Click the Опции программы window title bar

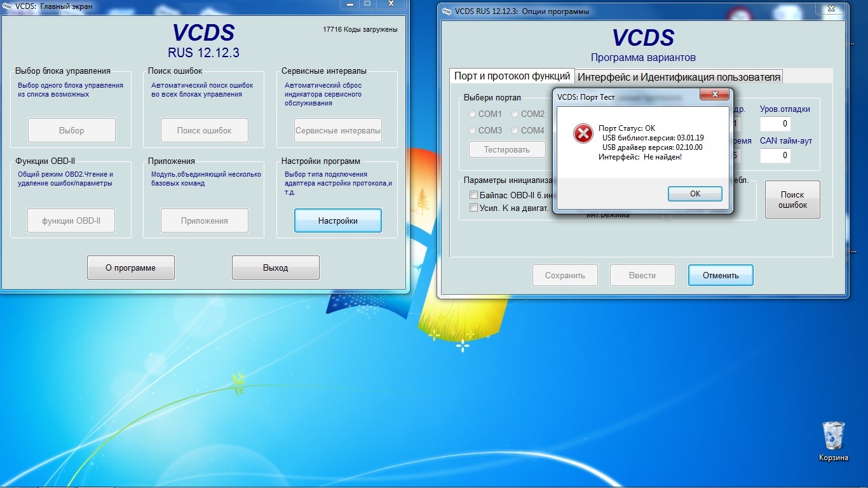[x=642, y=11]
